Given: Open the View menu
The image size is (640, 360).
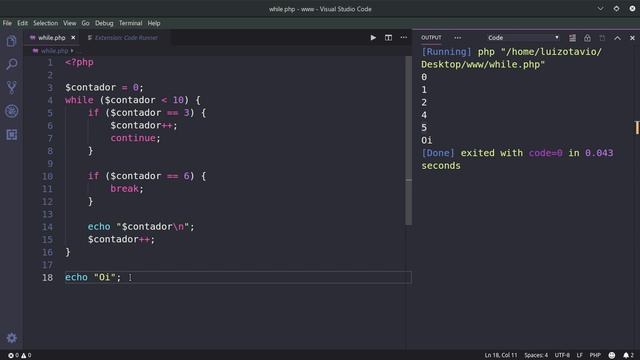Looking at the screenshot, I should click(69, 23).
